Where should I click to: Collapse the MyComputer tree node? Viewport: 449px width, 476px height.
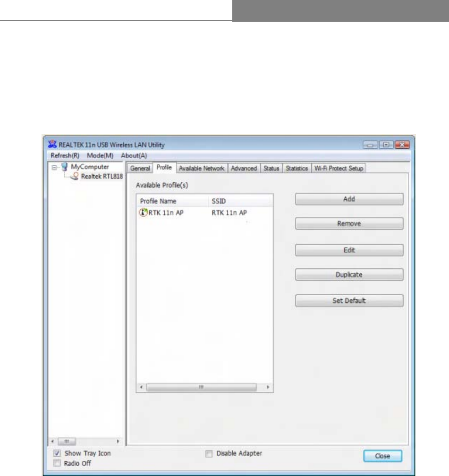tap(54, 167)
